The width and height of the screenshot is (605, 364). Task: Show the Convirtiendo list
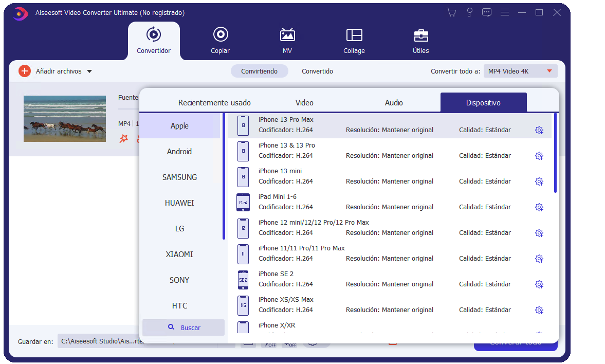tap(259, 71)
